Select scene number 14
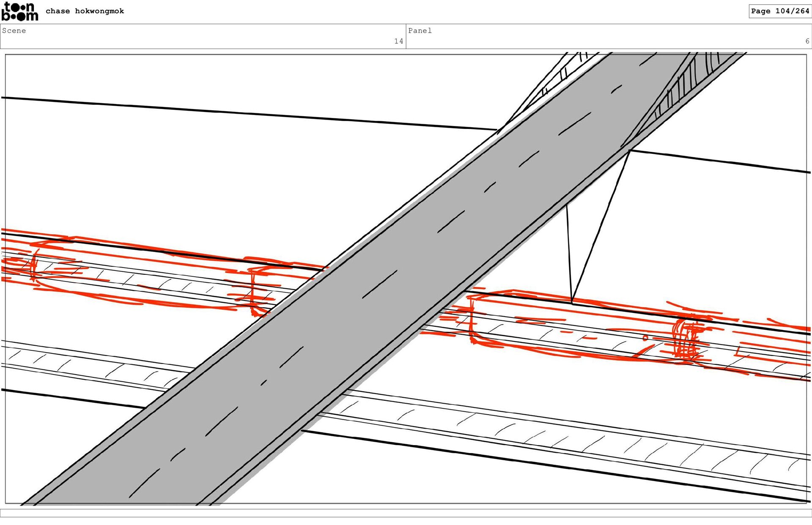 coord(398,41)
